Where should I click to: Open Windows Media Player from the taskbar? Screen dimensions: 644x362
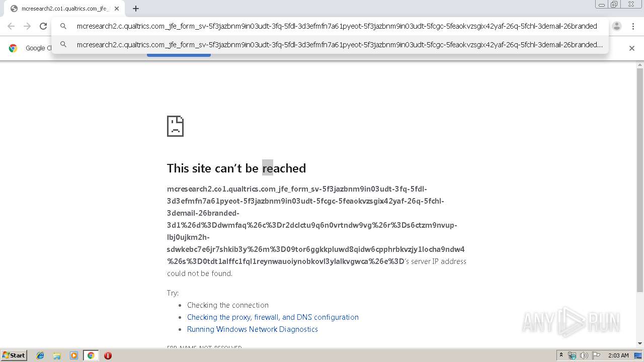74,355
